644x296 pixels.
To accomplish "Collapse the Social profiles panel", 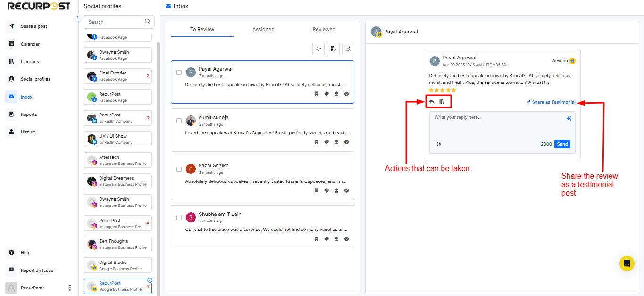I will (x=78, y=17).
